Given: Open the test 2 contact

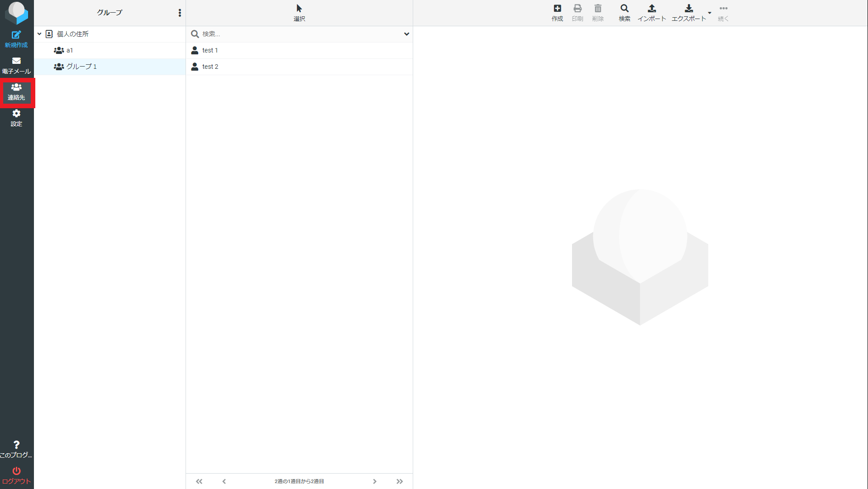Looking at the screenshot, I should pyautogui.click(x=210, y=67).
